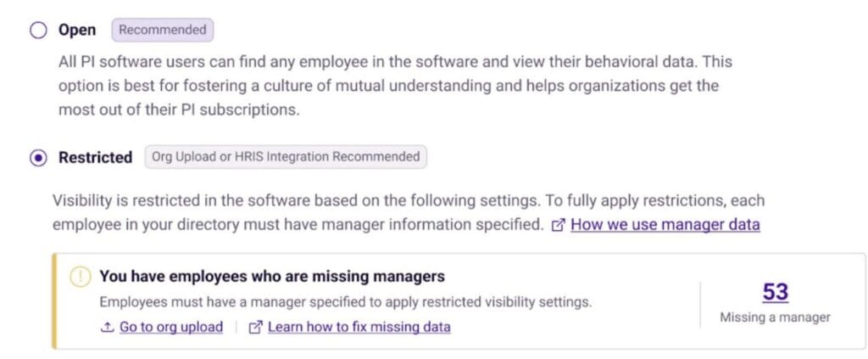Select the Open visibility radio button

(x=38, y=31)
